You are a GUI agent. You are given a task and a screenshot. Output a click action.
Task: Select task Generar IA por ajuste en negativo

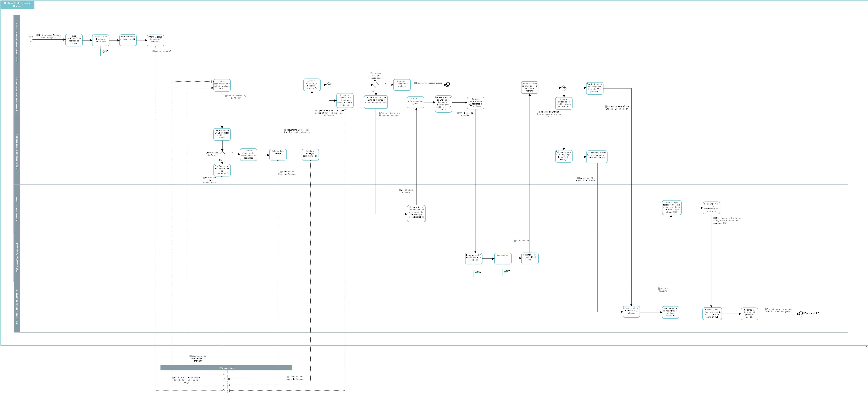click(x=672, y=208)
